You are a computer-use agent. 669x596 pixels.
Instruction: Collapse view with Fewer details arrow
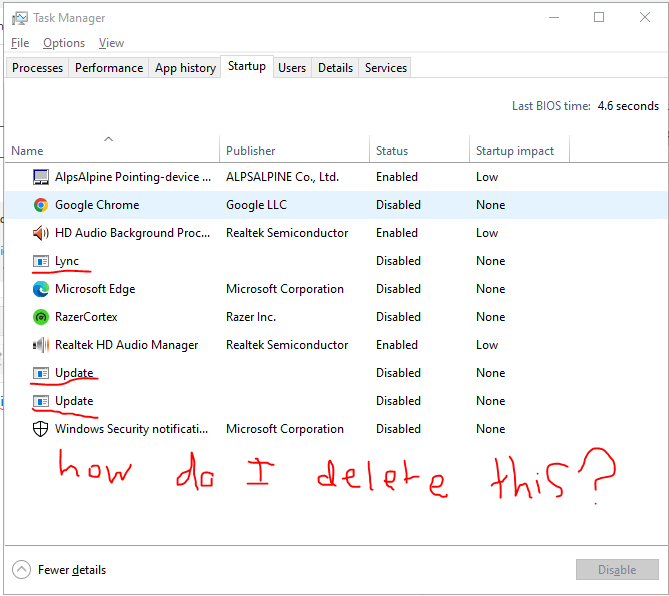click(21, 570)
